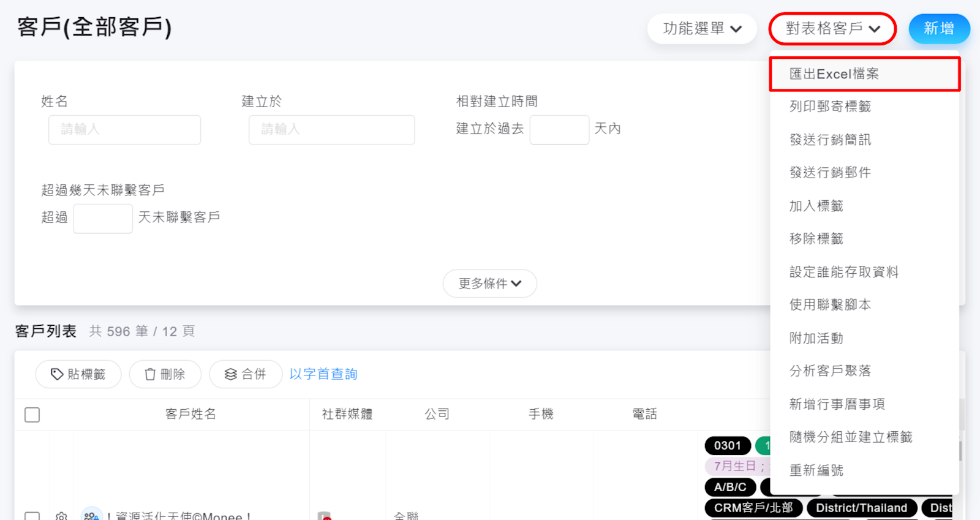Open the 對表格客戶 dropdown
This screenshot has width=980, height=520.
[832, 29]
